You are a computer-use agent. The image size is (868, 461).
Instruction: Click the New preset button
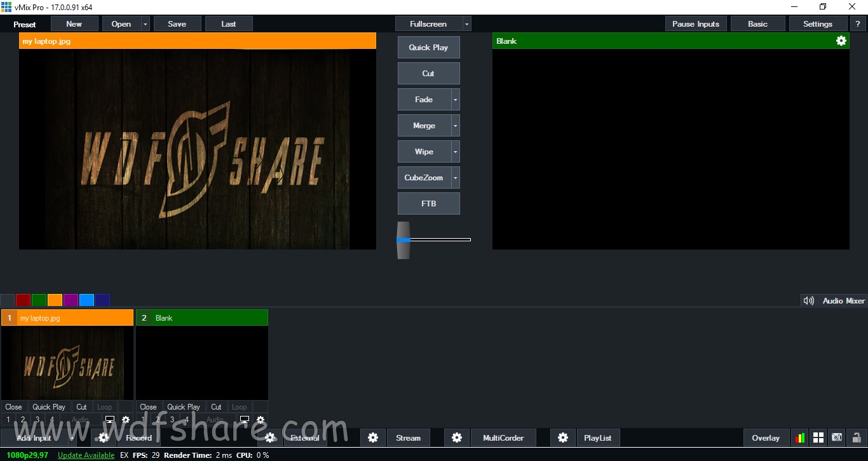74,23
